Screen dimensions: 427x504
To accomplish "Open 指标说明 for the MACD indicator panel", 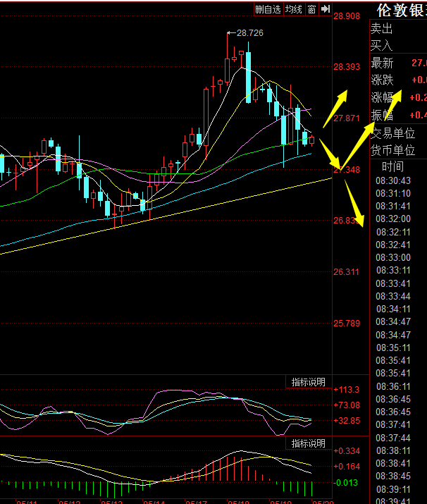I will pyautogui.click(x=309, y=443).
